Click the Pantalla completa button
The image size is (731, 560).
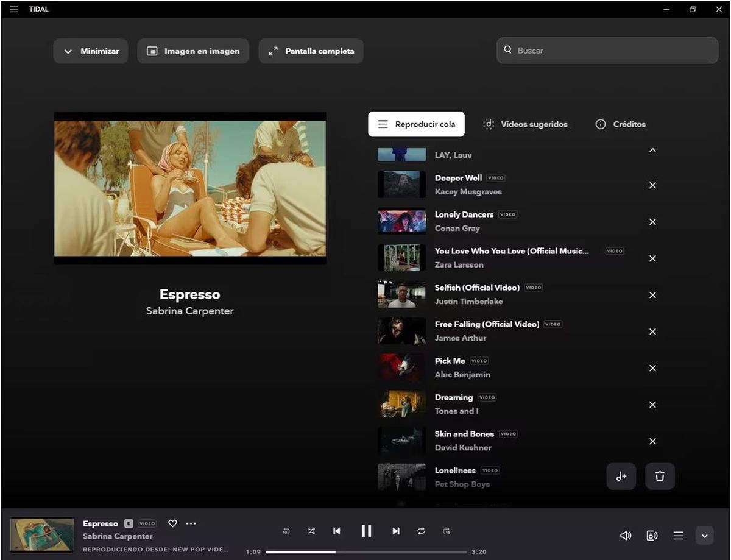[x=311, y=51]
